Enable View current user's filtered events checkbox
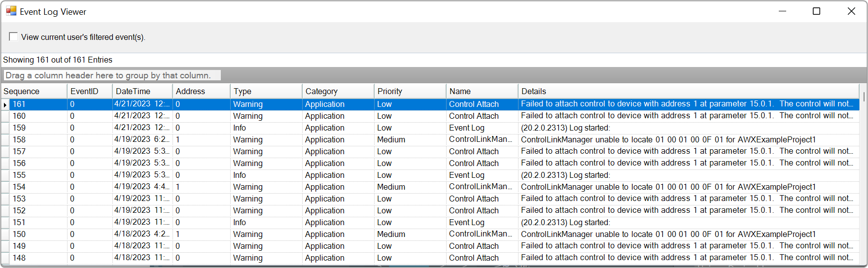This screenshot has width=868, height=268. [x=13, y=36]
